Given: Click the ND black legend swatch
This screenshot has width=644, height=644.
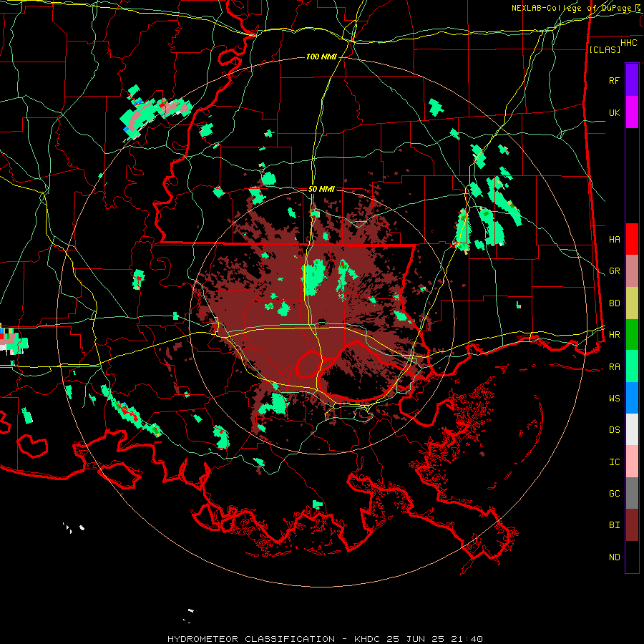Looking at the screenshot, I should pyautogui.click(x=632, y=557).
